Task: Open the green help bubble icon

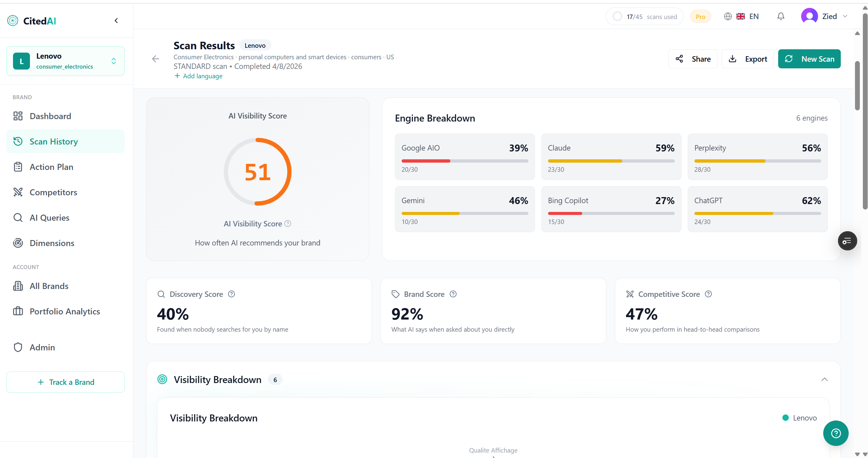Action: pos(835,433)
